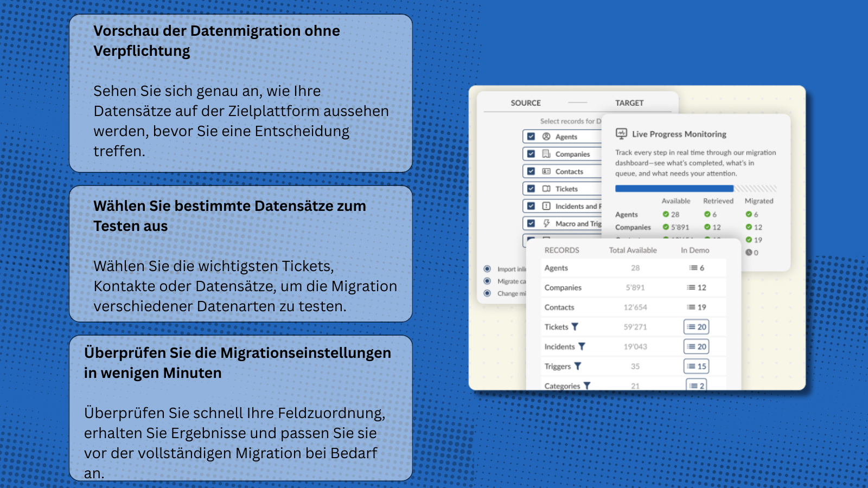
Task: Click the filter icon next to Incidents
Action: pos(582,346)
